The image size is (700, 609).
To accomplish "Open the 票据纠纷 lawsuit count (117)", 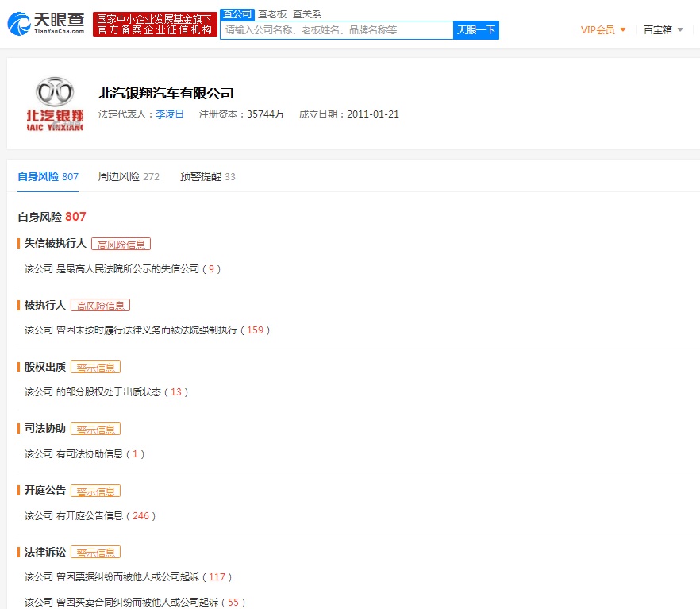I will click(x=217, y=577).
